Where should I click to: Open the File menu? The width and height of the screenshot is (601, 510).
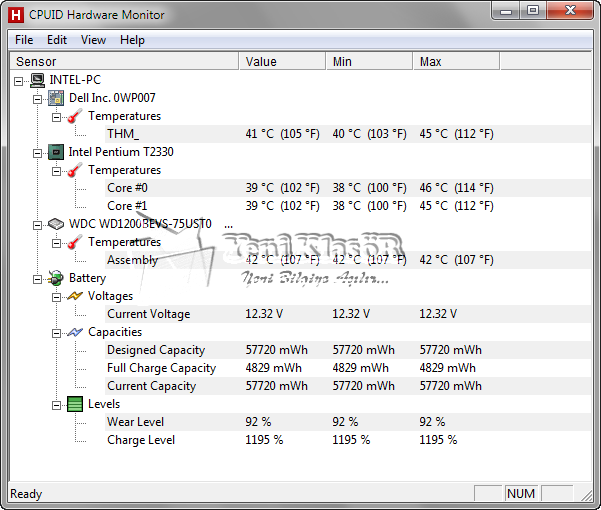24,40
